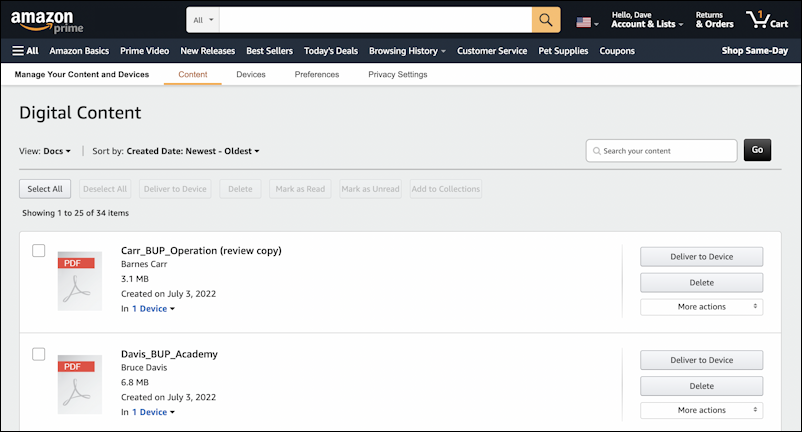The height and width of the screenshot is (432, 802).
Task: Click the Amazon Prime logo
Action: pyautogui.click(x=47, y=22)
